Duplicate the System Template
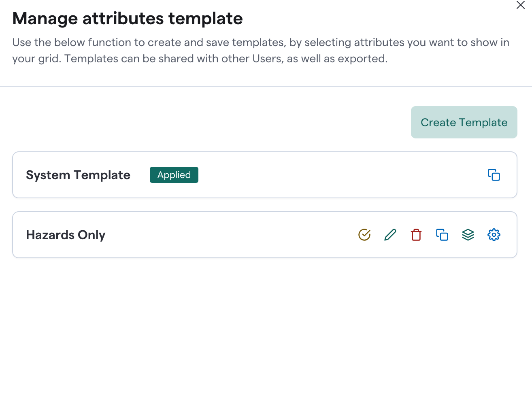The image size is (532, 412). [494, 175]
